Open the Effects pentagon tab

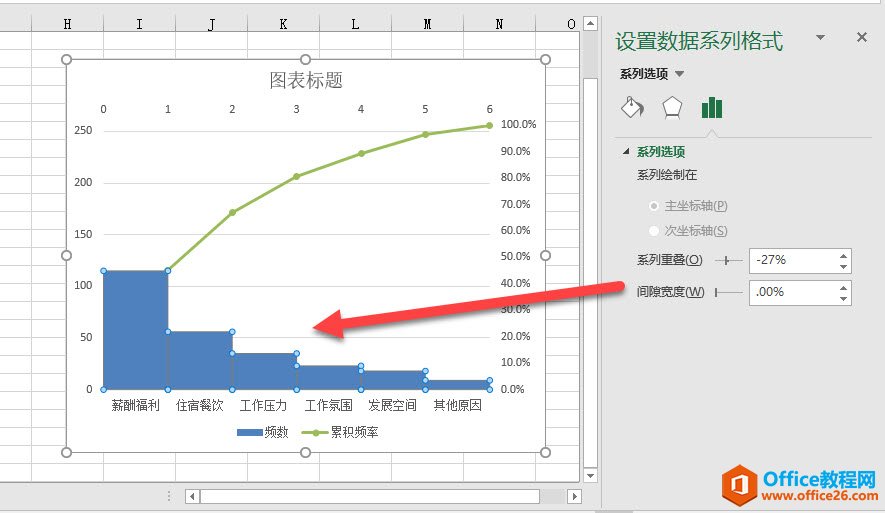[x=672, y=107]
